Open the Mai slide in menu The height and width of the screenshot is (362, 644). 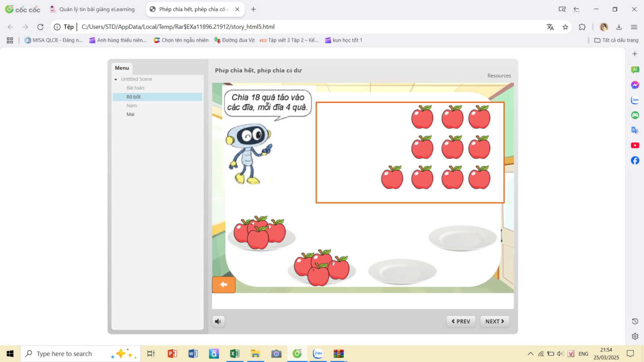tap(130, 114)
